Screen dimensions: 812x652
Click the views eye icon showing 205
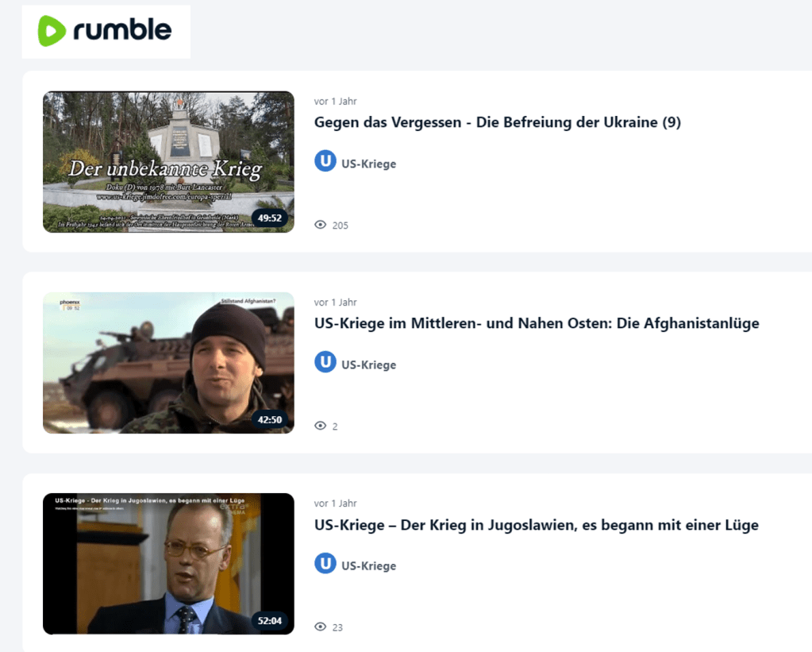321,226
